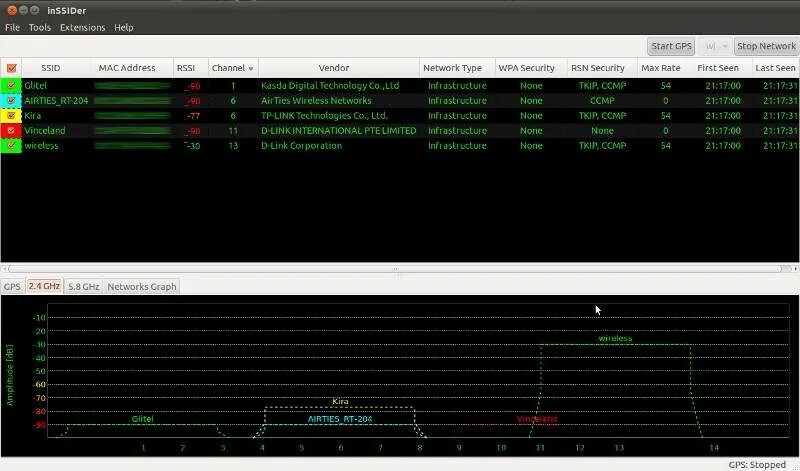Click the wireless label in the graph

pos(615,338)
